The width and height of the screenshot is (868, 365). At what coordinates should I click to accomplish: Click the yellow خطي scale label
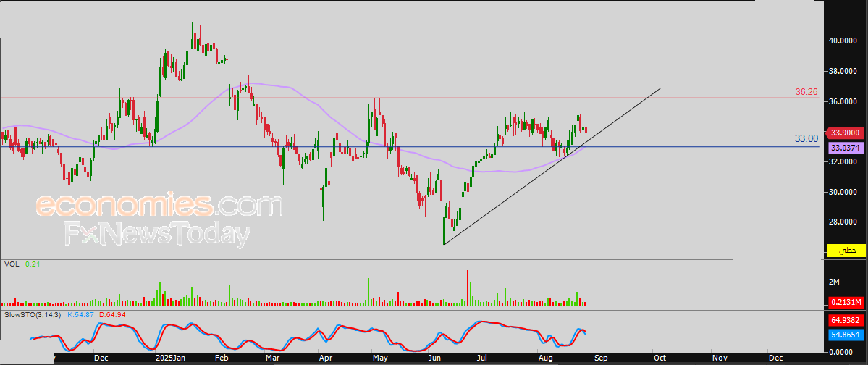tap(846, 251)
